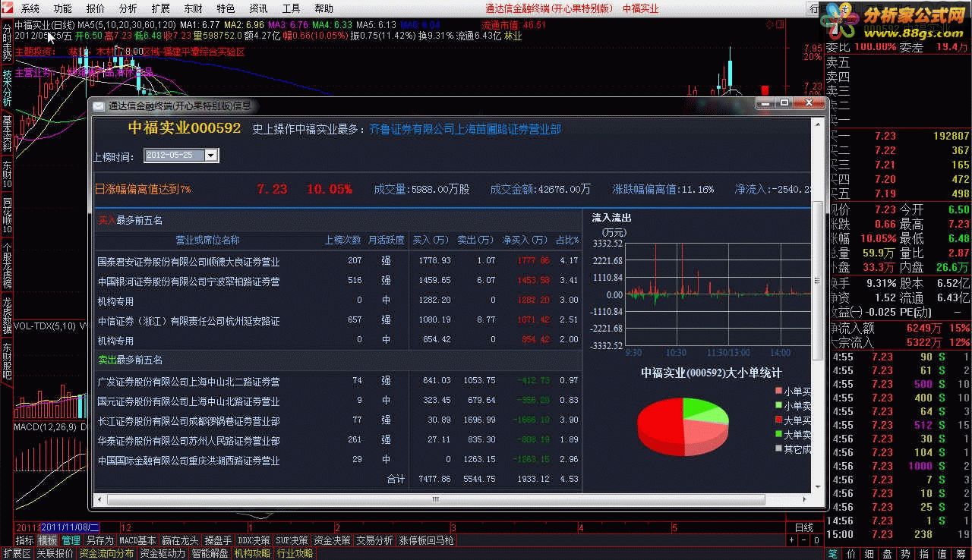This screenshot has height=560, width=972.
Task: Select the 指 tab in quote panel
Action: 924,553
